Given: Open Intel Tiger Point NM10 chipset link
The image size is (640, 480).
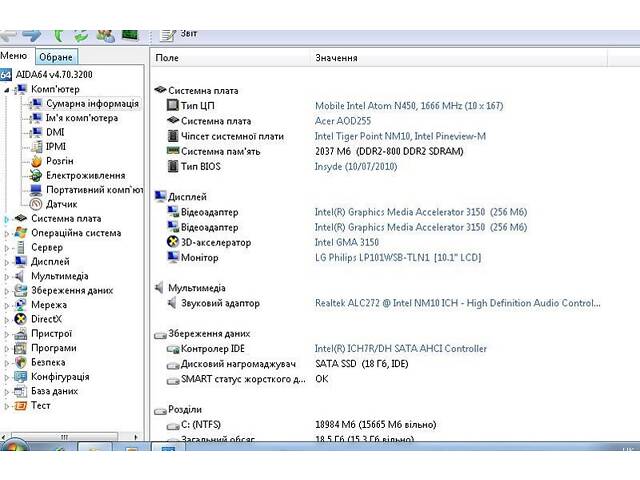Looking at the screenshot, I should click(x=400, y=136).
